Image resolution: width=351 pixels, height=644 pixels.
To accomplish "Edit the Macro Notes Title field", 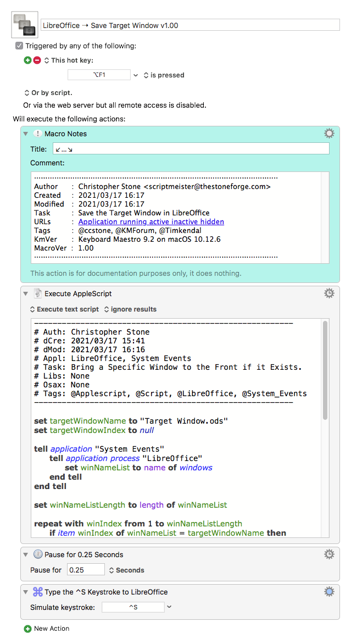I will tap(191, 149).
